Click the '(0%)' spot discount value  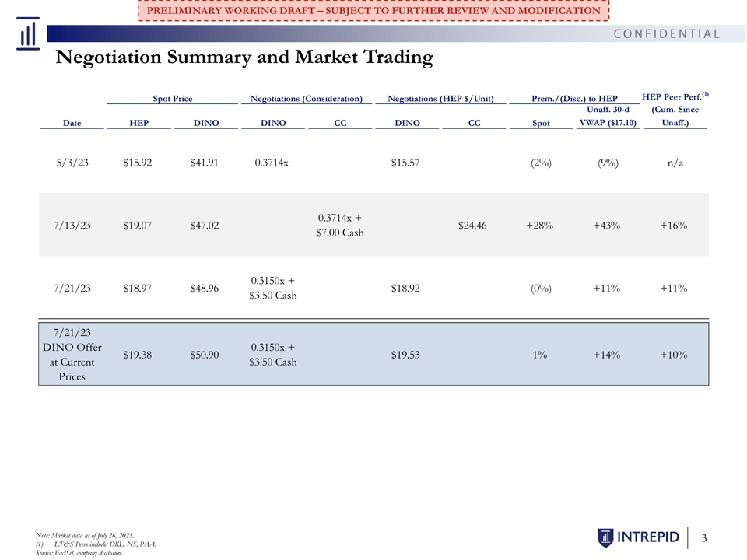click(x=541, y=289)
